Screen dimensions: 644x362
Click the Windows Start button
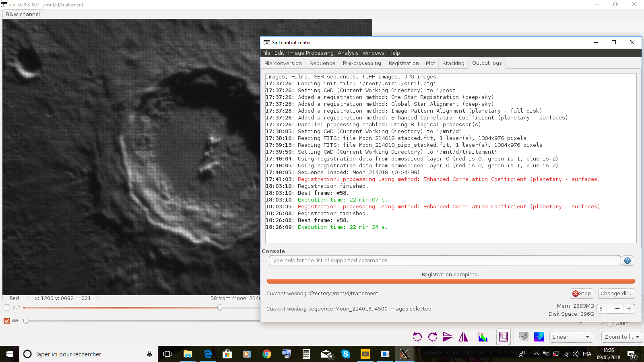point(10,354)
